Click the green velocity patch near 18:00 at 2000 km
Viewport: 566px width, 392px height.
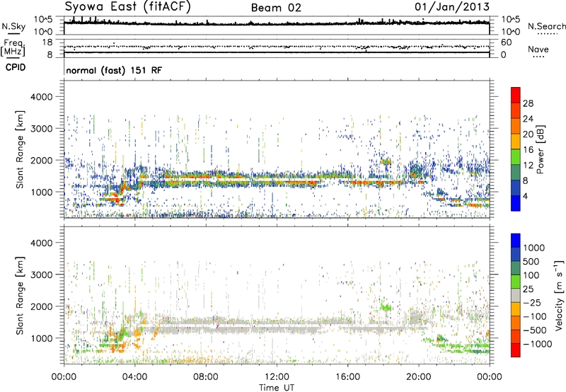point(386,308)
